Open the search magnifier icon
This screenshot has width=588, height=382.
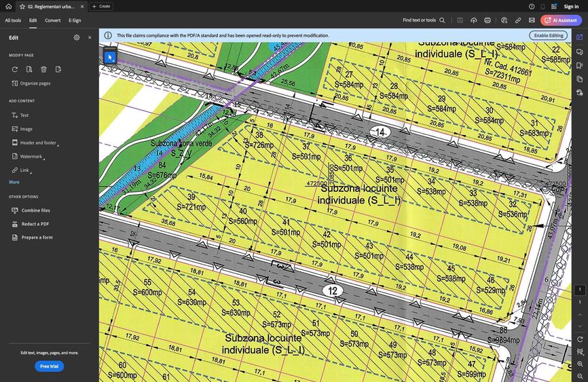click(442, 20)
